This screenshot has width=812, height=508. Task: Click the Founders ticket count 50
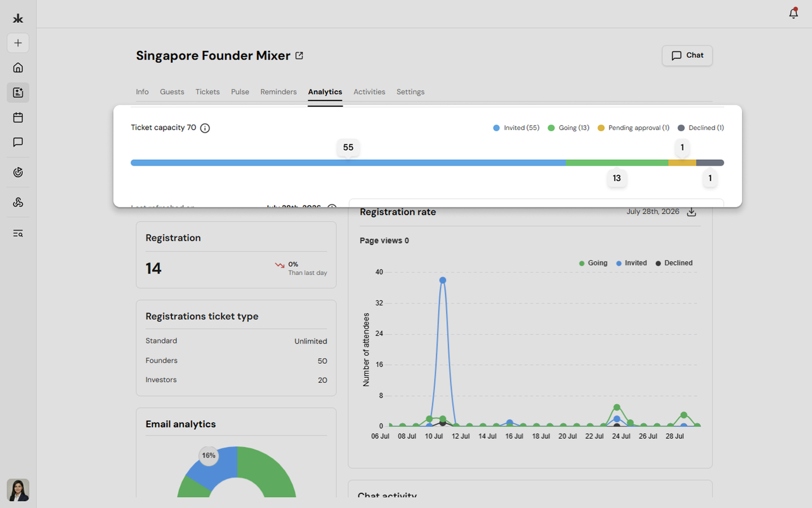pos(322,361)
